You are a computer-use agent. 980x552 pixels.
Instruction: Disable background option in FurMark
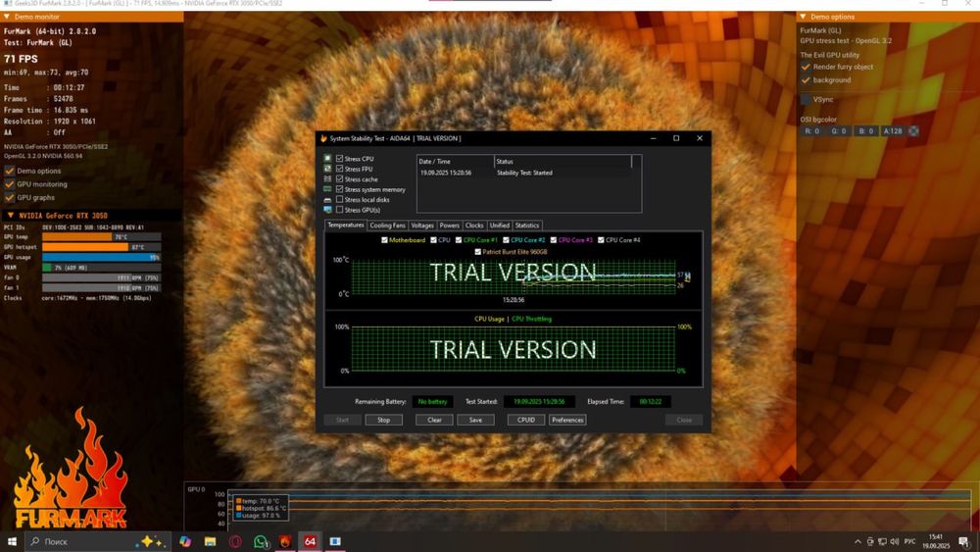tap(806, 80)
